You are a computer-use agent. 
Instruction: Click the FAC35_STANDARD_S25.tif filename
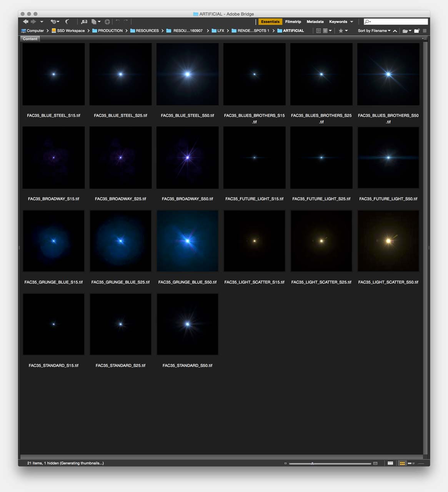click(120, 366)
